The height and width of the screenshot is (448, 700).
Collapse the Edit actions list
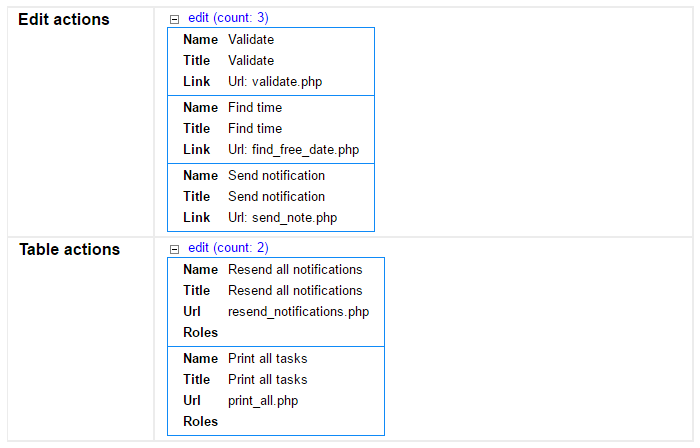[x=175, y=19]
